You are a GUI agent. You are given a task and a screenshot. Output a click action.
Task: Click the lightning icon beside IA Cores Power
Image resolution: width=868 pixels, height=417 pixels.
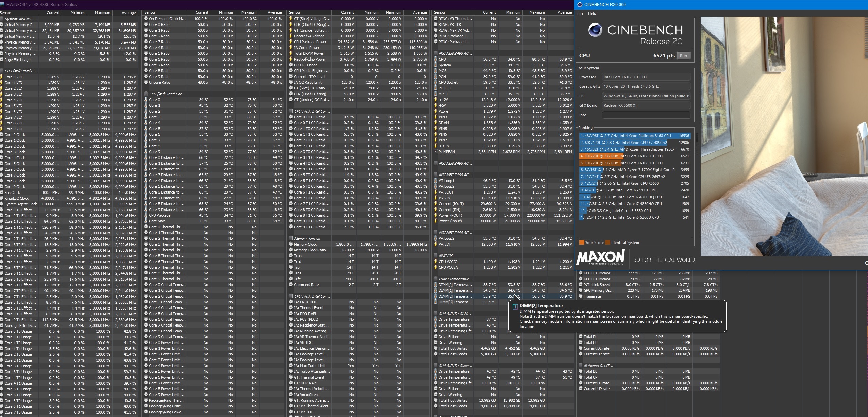point(291,48)
